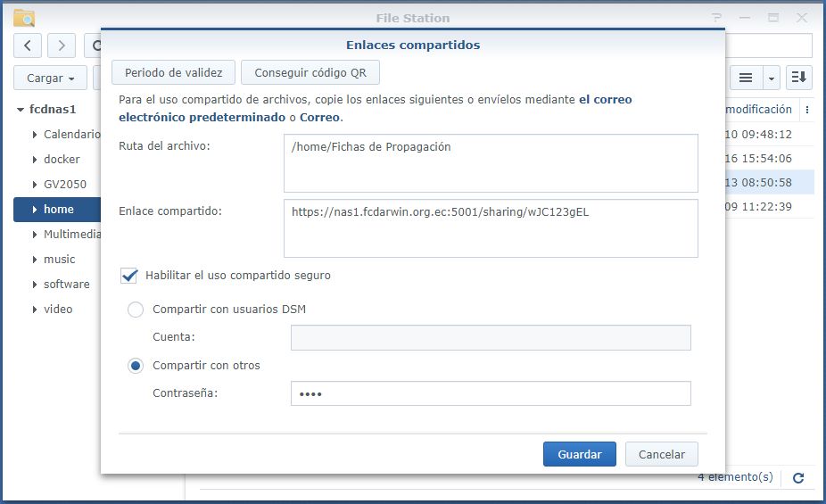Open the column options three-dot menu
826x504 pixels.
pyautogui.click(x=807, y=110)
